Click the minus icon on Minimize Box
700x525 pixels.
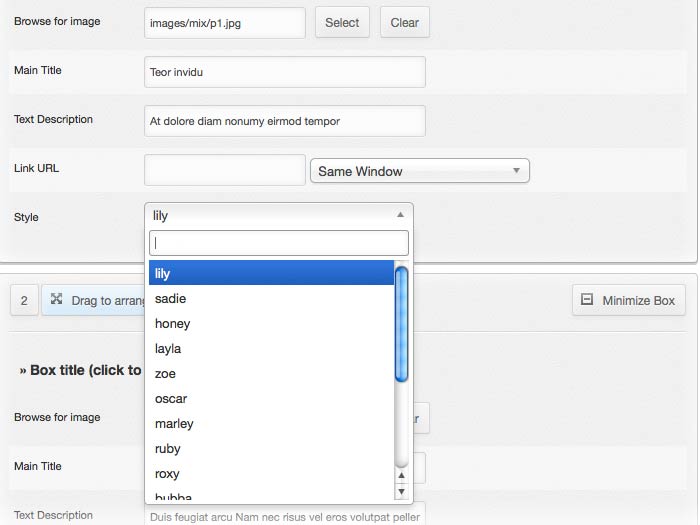point(587,300)
